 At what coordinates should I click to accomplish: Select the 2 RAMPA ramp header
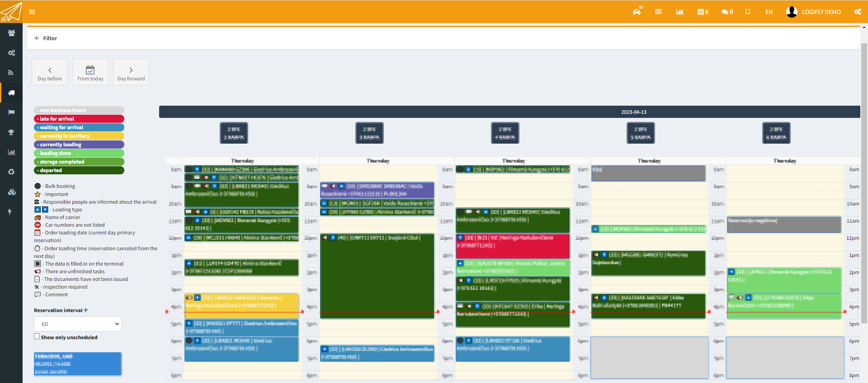point(234,133)
